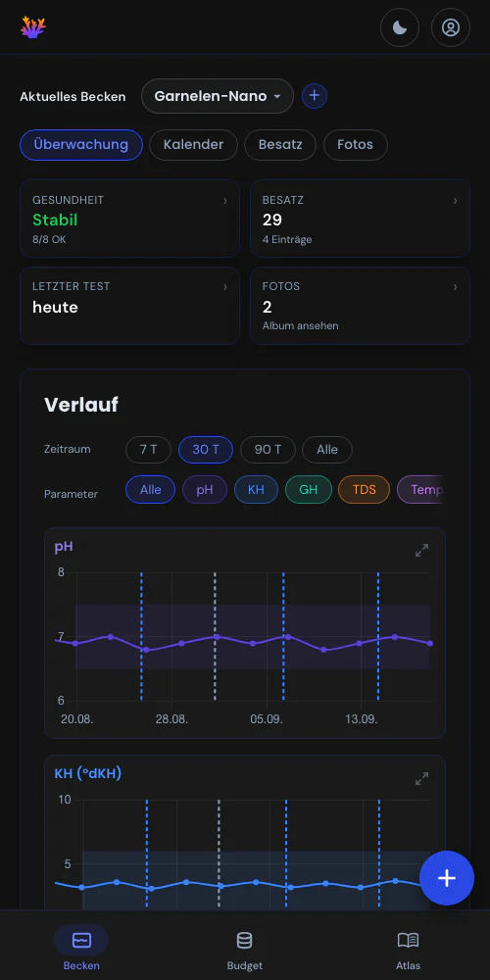Tap the floating add entry button
Viewport: 490px width, 980px height.
[x=446, y=878]
